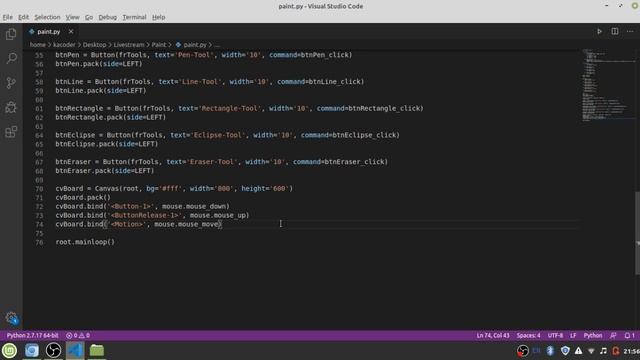
Task: Open the View menu
Action: 72,17
